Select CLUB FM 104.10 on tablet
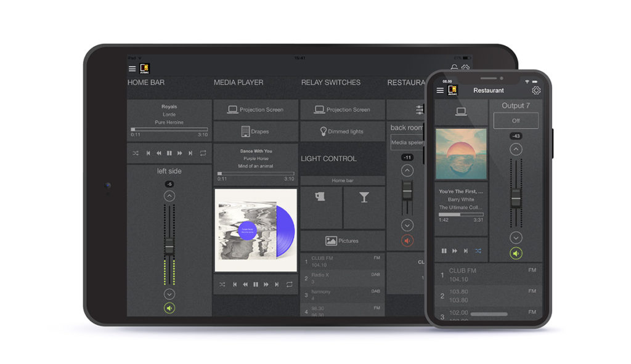The height and width of the screenshot is (364, 631). point(343,261)
